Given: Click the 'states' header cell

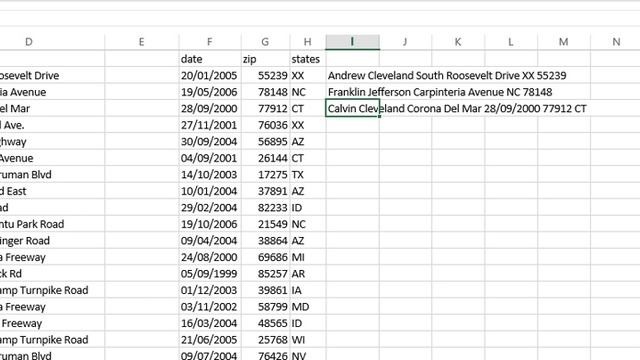Looking at the screenshot, I should tap(308, 59).
